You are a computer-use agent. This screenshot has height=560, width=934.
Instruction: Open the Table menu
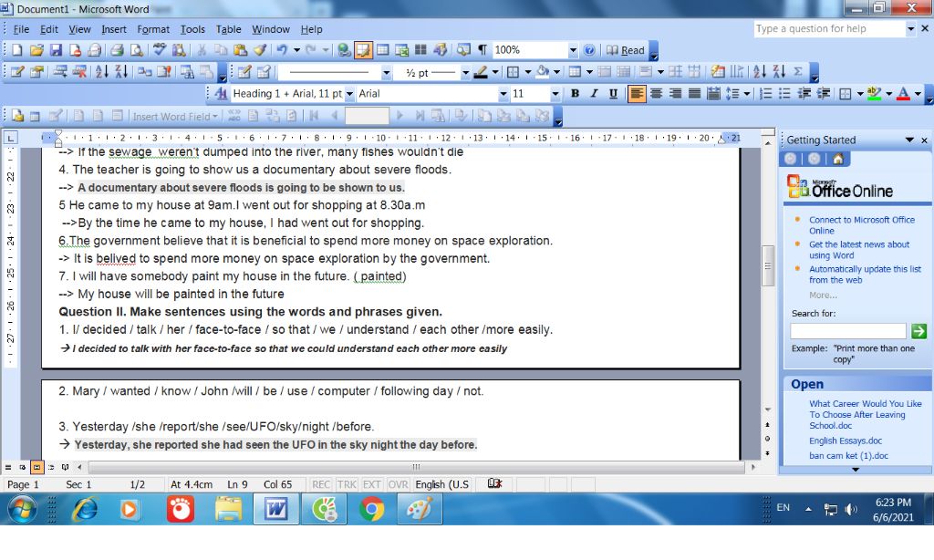pyautogui.click(x=228, y=29)
